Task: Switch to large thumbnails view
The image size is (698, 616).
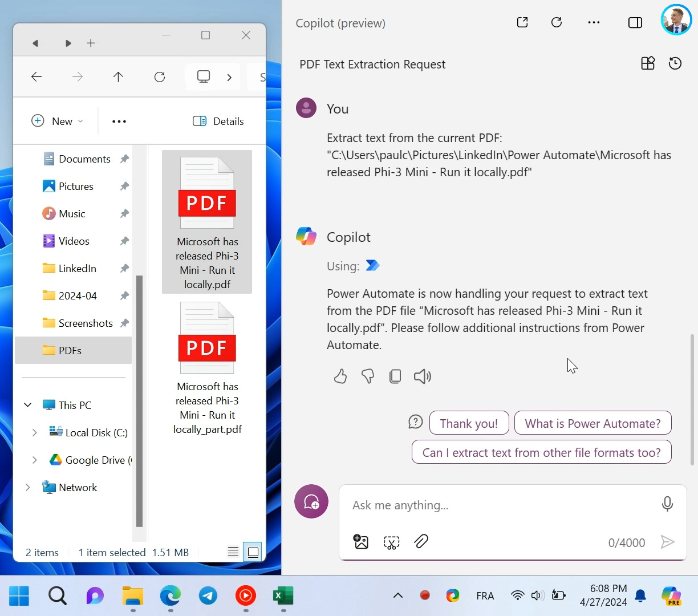Action: tap(253, 552)
